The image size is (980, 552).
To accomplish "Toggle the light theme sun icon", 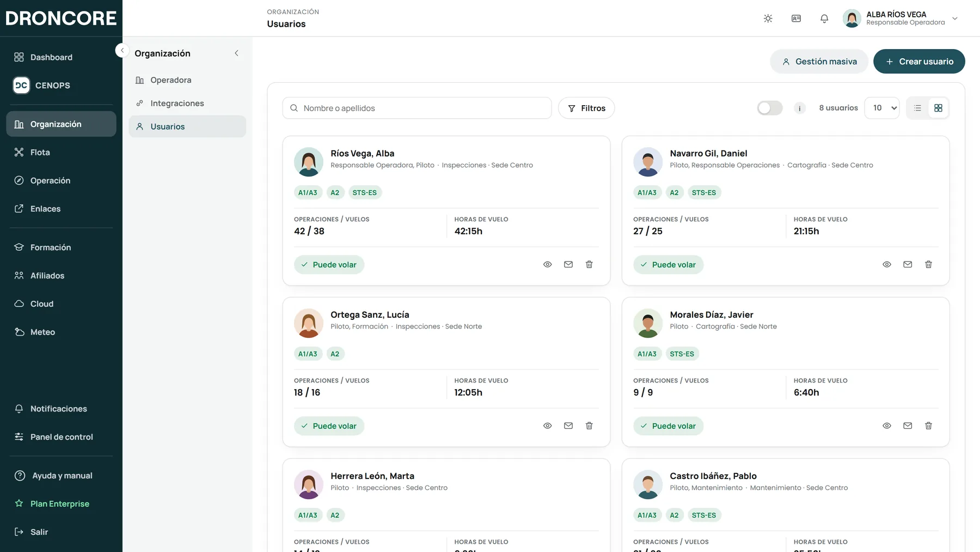I will tap(768, 19).
